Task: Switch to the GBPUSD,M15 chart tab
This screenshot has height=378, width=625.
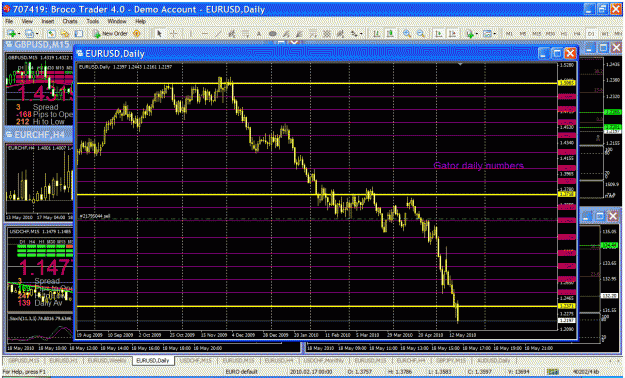Action: pos(24,360)
